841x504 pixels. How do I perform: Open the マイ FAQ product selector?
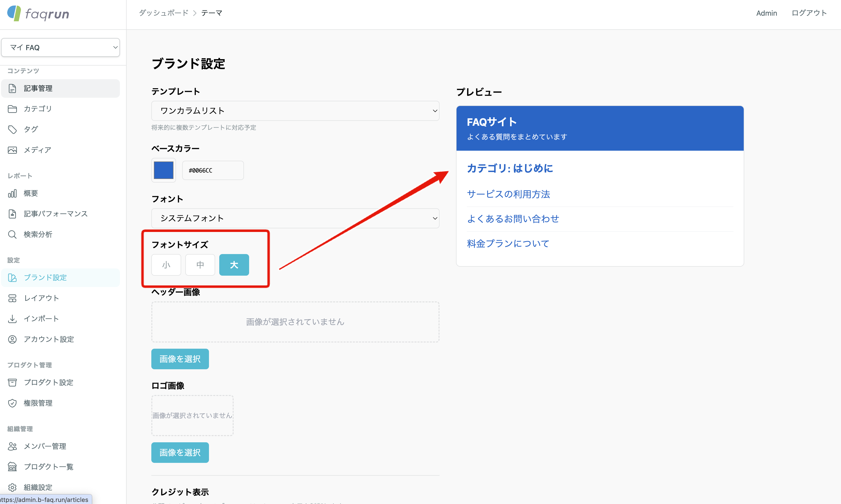point(60,48)
